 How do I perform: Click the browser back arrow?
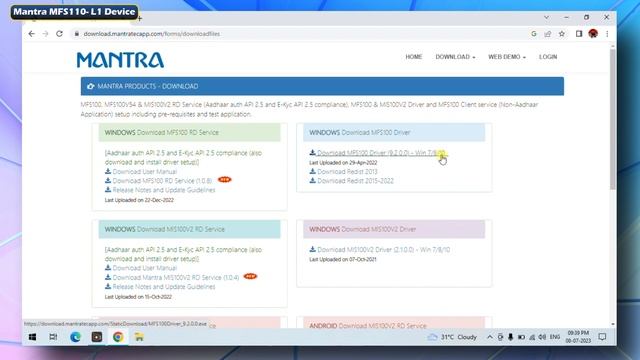pyautogui.click(x=32, y=34)
